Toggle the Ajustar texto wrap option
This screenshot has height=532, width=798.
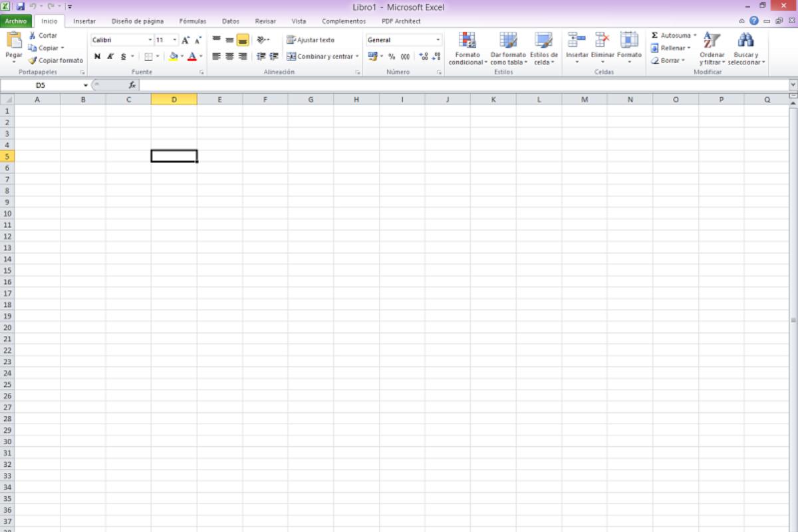pyautogui.click(x=311, y=40)
